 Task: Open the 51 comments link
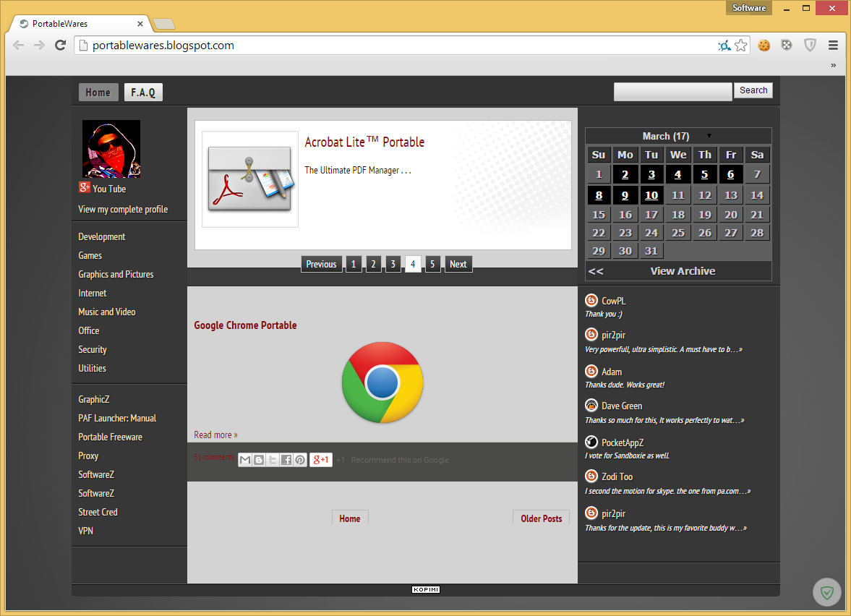pyautogui.click(x=215, y=457)
